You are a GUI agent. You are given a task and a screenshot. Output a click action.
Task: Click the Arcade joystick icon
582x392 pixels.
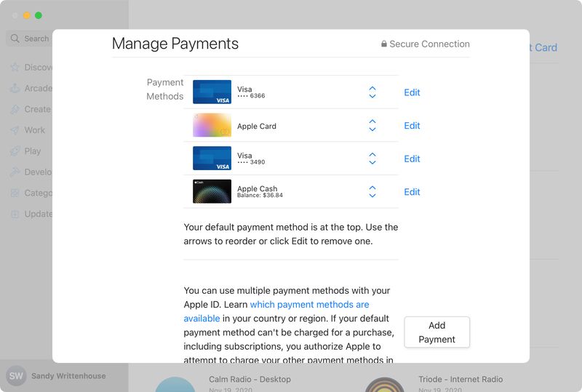click(15, 88)
